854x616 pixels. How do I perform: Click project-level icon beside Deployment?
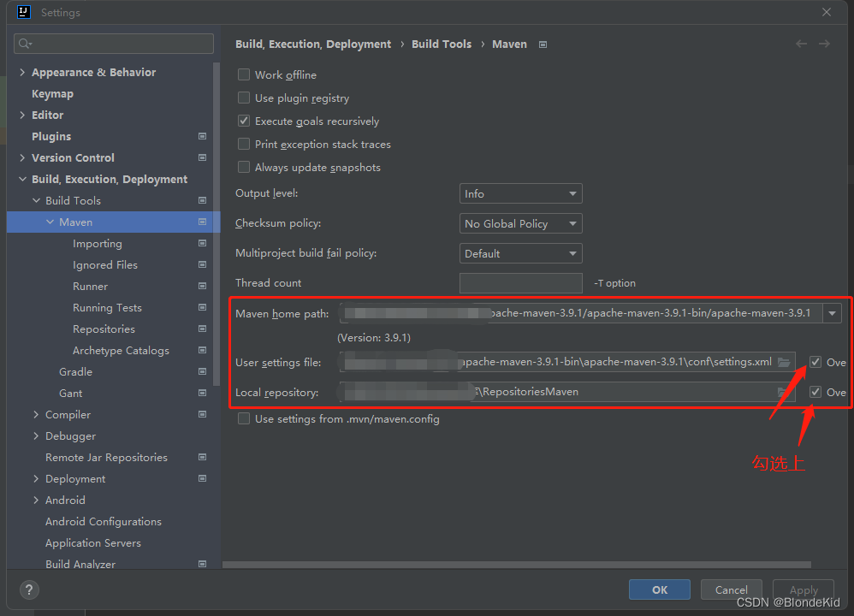[x=202, y=478]
